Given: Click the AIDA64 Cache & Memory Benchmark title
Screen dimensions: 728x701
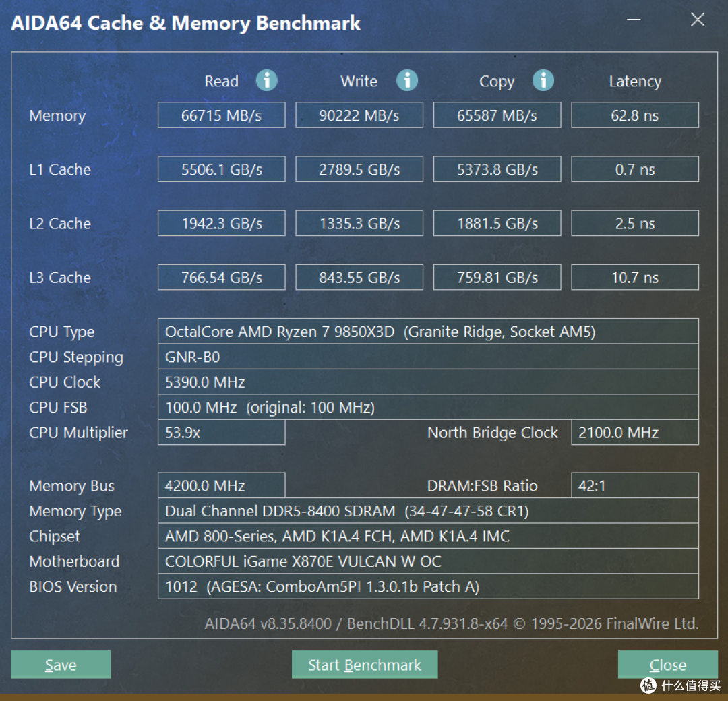Looking at the screenshot, I should pos(186,23).
